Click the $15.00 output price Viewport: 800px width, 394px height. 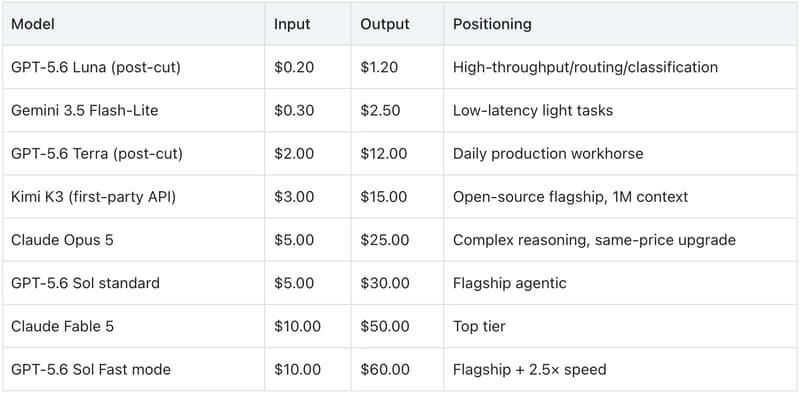click(384, 196)
